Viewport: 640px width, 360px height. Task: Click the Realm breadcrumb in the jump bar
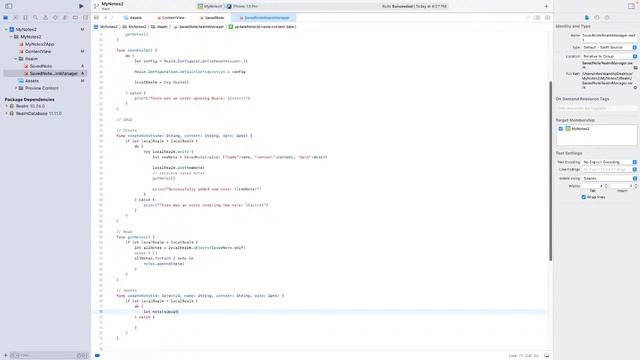pos(160,27)
